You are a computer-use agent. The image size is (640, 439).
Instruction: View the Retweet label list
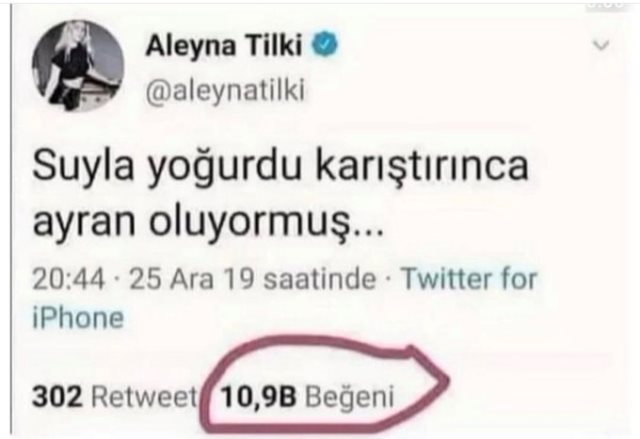(144, 397)
